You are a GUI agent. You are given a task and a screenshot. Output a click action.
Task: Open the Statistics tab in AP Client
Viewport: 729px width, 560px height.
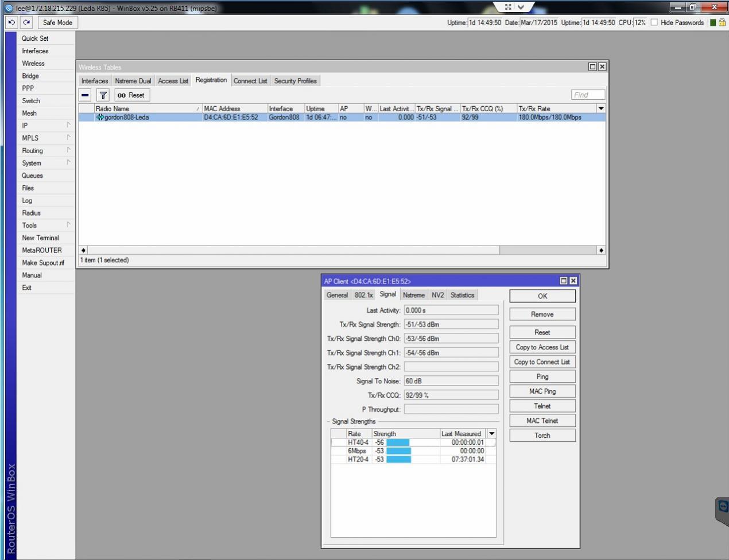tap(462, 295)
